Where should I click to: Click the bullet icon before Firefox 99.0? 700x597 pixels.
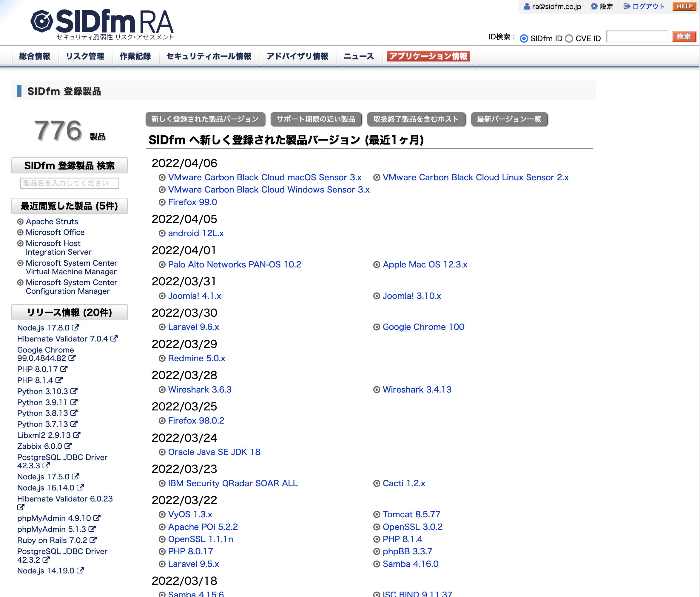[x=162, y=202]
